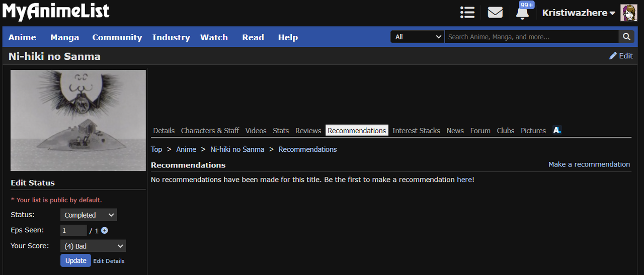Viewport: 644px width, 275px height.
Task: Click the 'here' recommendation link
Action: coord(464,179)
